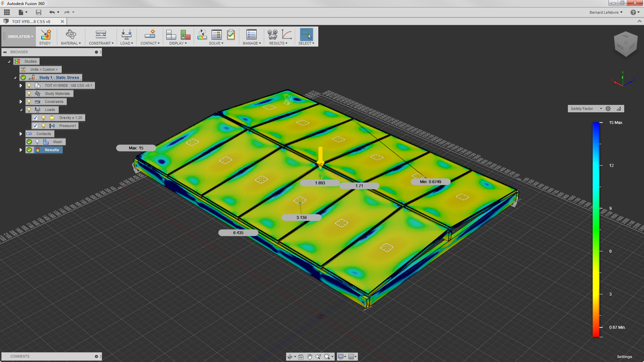Click the Units < Custom > item
The height and width of the screenshot is (362, 644).
pyautogui.click(x=44, y=69)
